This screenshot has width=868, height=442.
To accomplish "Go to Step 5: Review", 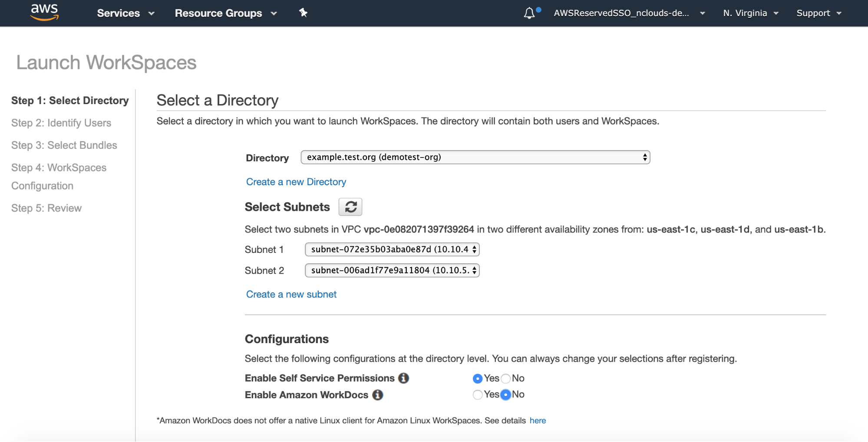I will tap(46, 208).
